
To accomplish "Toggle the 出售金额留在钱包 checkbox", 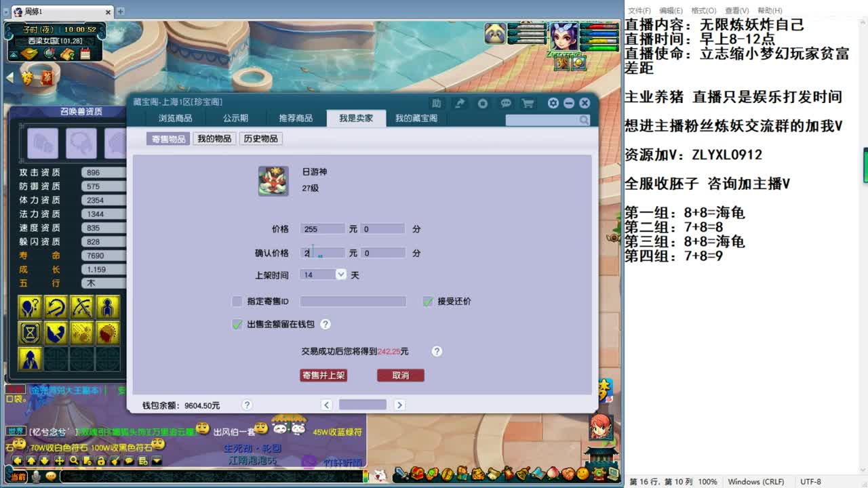I will [x=237, y=325].
